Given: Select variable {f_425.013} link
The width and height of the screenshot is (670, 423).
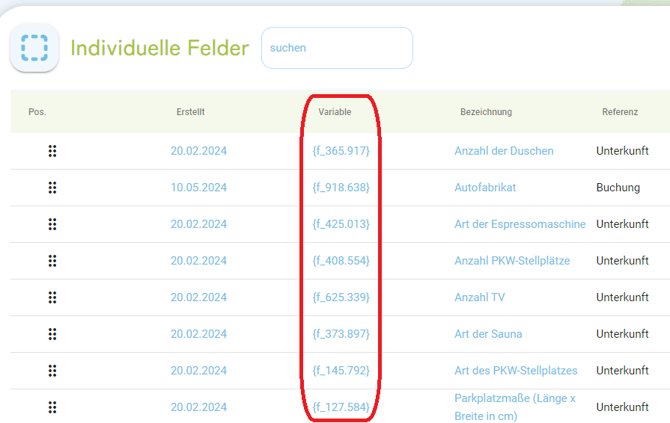Looking at the screenshot, I should point(341,224).
